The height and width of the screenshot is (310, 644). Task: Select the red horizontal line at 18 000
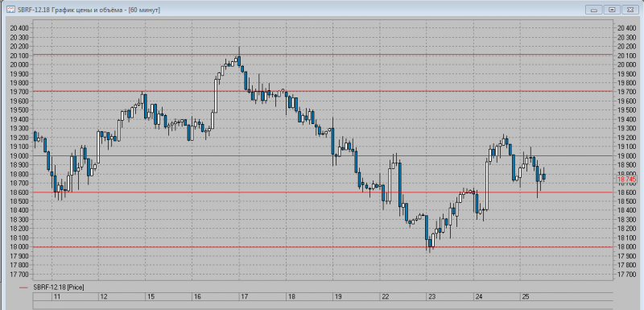(x=323, y=246)
